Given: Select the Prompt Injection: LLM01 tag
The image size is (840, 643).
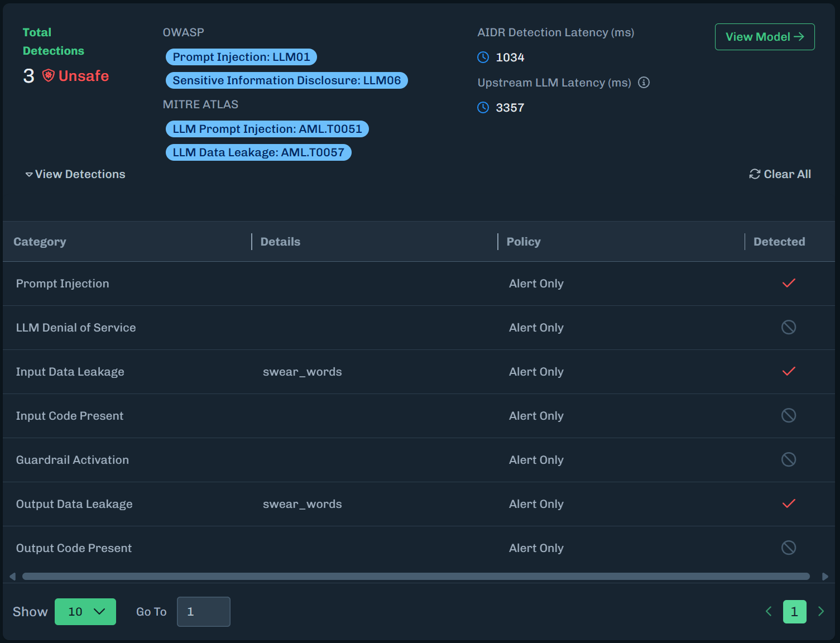Looking at the screenshot, I should pos(241,57).
